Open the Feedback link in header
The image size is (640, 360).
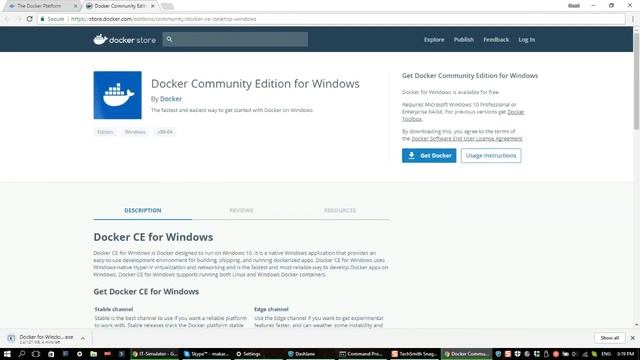[x=496, y=40]
